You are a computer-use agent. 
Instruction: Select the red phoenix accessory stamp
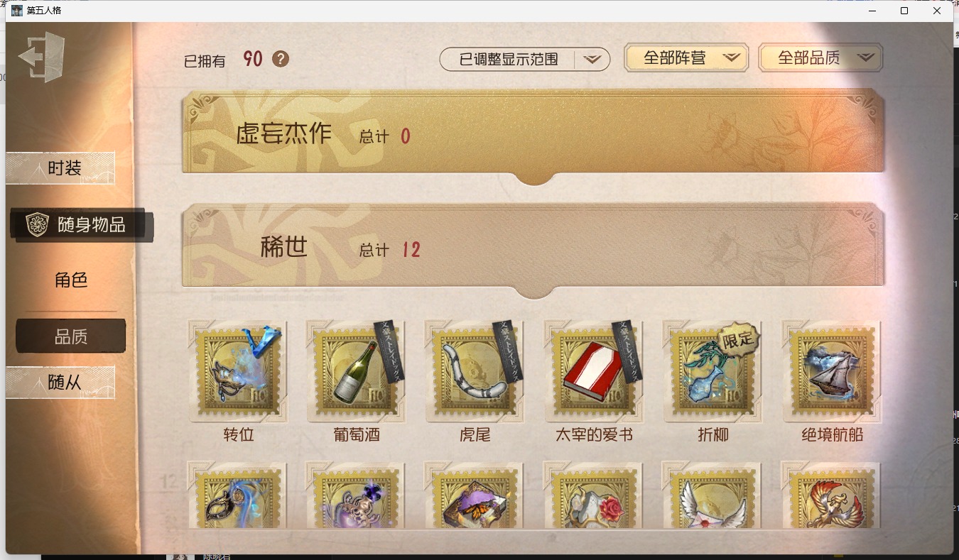tap(831, 495)
